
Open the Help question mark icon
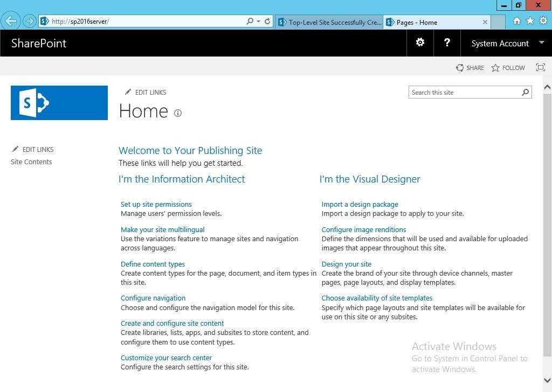pos(447,43)
